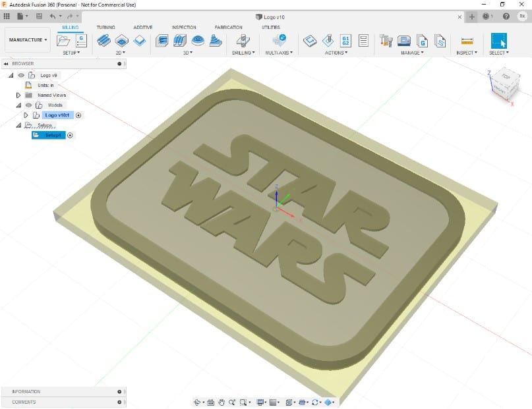Image resolution: width=532 pixels, height=409 pixels.
Task: Switch to the INSPECTION tab
Action: pyautogui.click(x=184, y=27)
